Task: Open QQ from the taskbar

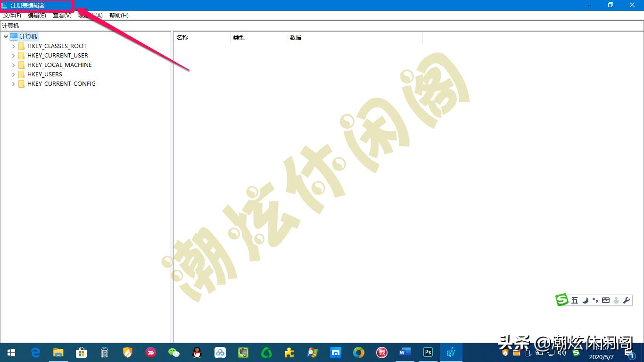Action: click(197, 352)
